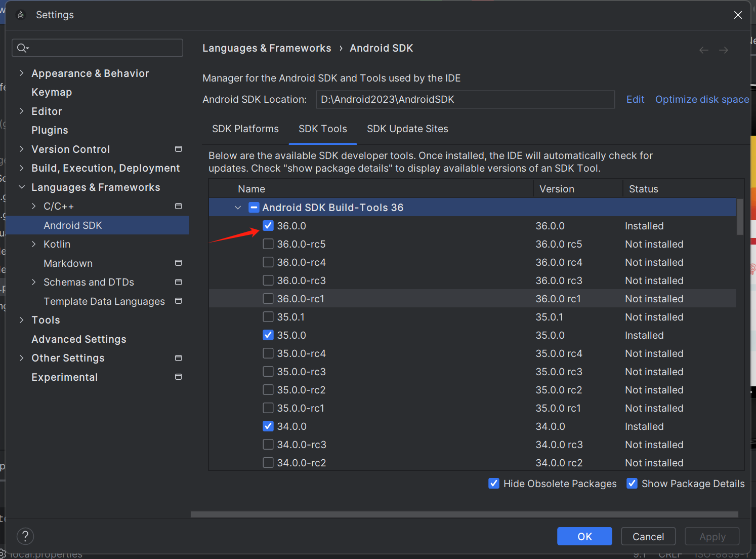Uncheck the 36.0.0 build-tools checkbox
The width and height of the screenshot is (756, 559).
click(268, 226)
